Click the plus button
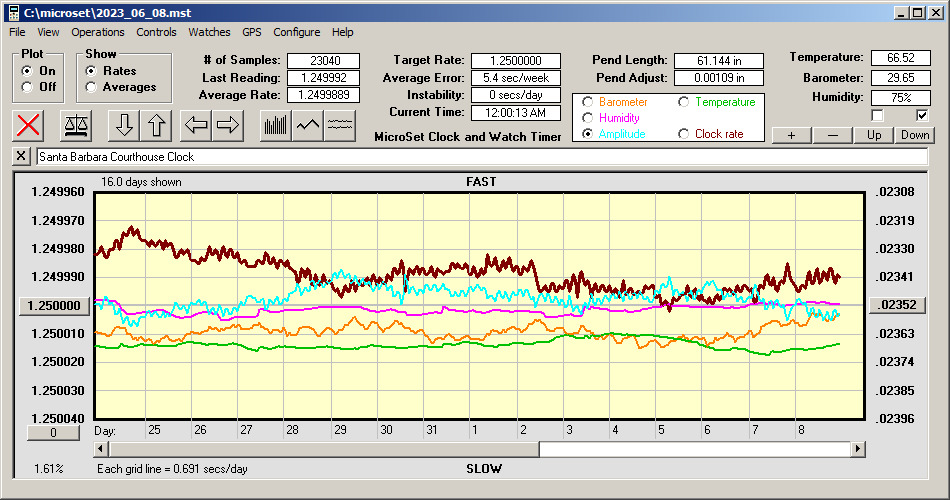The width and height of the screenshot is (950, 500). (x=791, y=135)
